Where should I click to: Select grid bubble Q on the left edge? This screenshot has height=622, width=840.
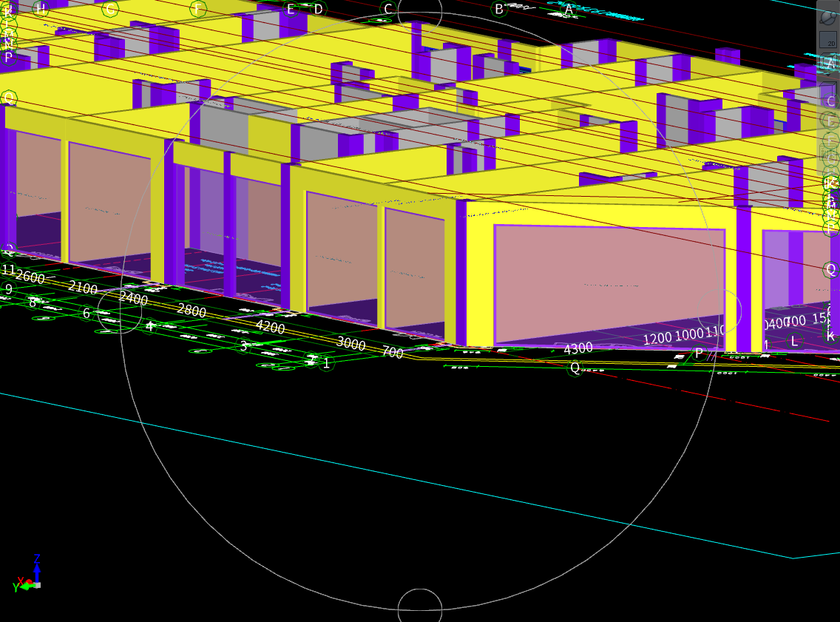click(x=9, y=98)
